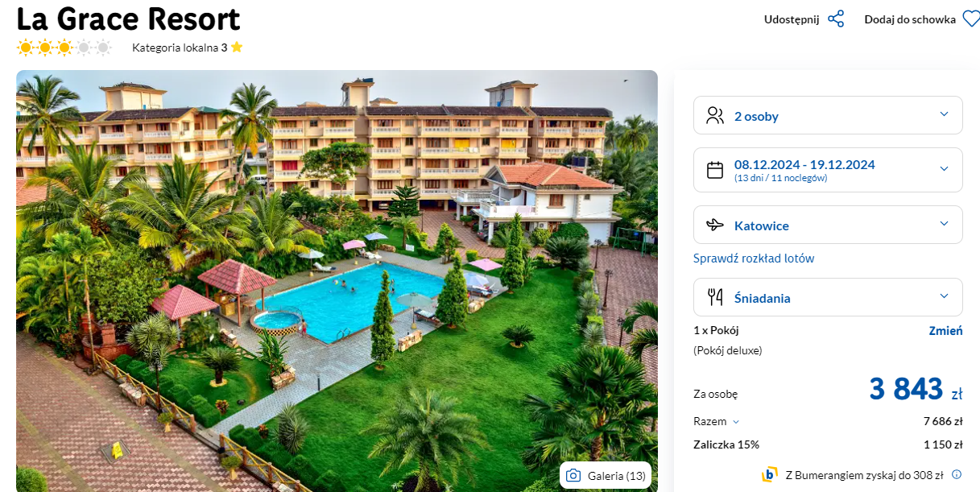Click the calendar icon in date field
The image size is (980, 492).
[x=715, y=170]
